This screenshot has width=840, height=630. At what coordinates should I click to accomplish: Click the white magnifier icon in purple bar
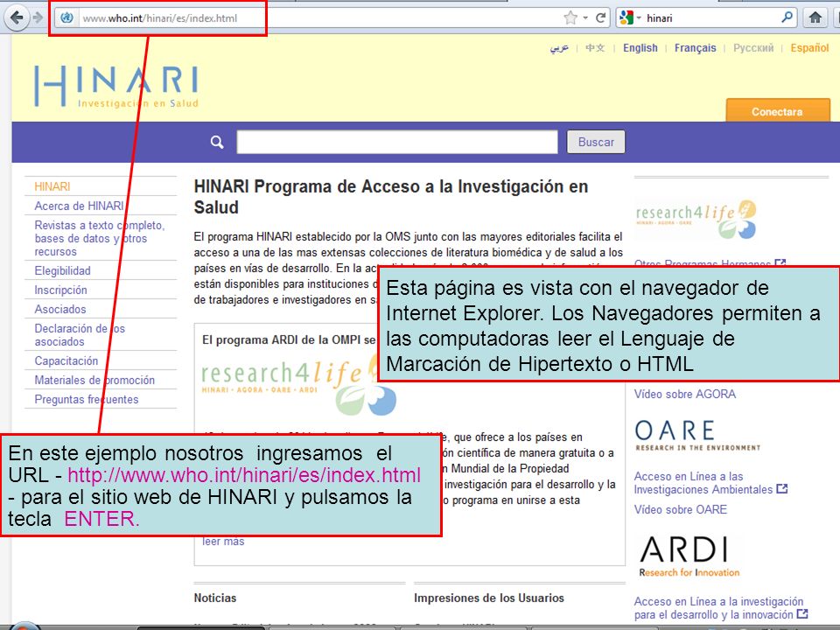tap(217, 142)
